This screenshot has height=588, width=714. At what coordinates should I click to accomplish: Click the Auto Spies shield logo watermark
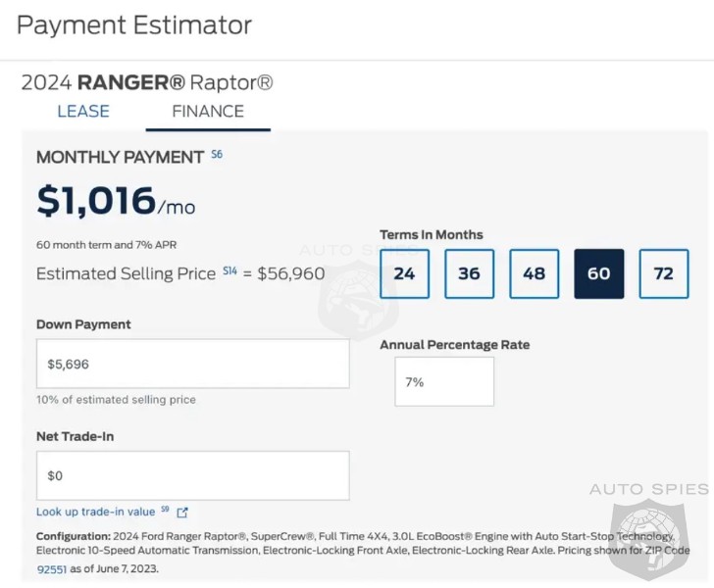click(x=649, y=539)
